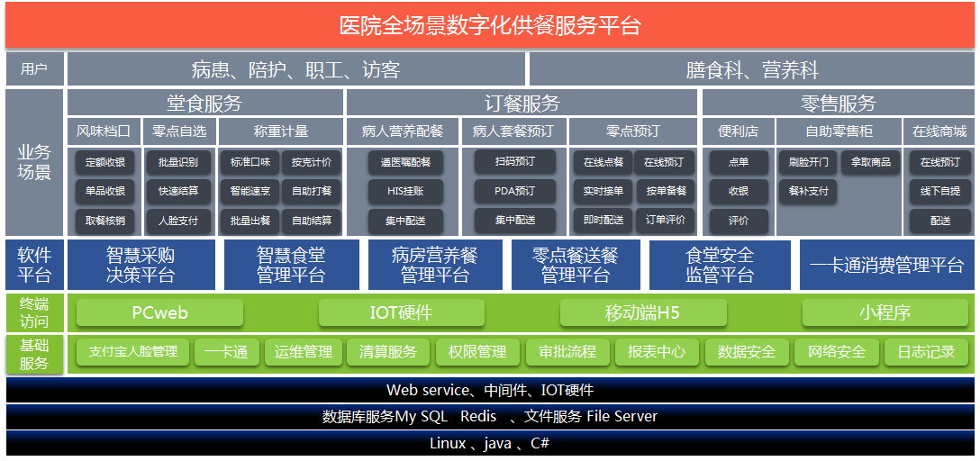
Task: Click the 实时接单 button
Action: (603, 192)
